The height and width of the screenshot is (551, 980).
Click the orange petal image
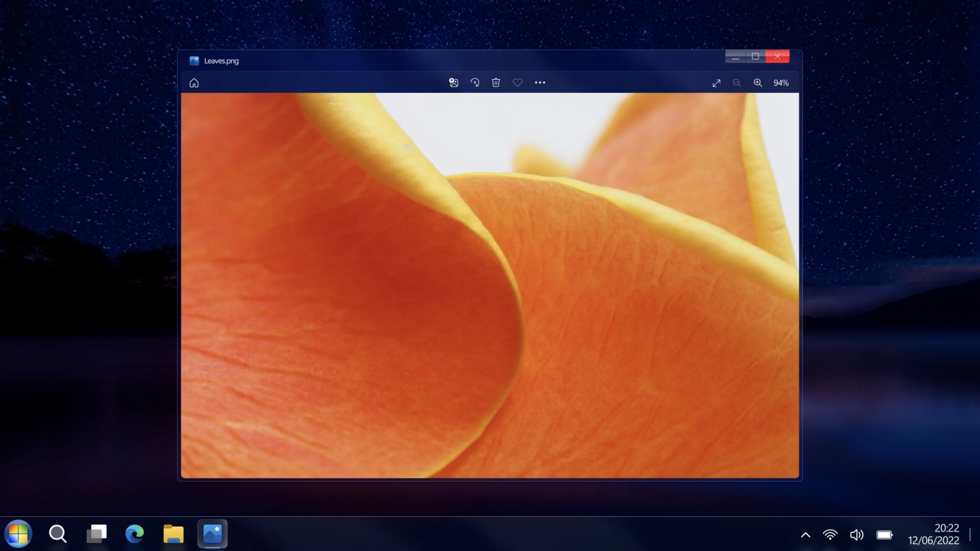(490, 285)
